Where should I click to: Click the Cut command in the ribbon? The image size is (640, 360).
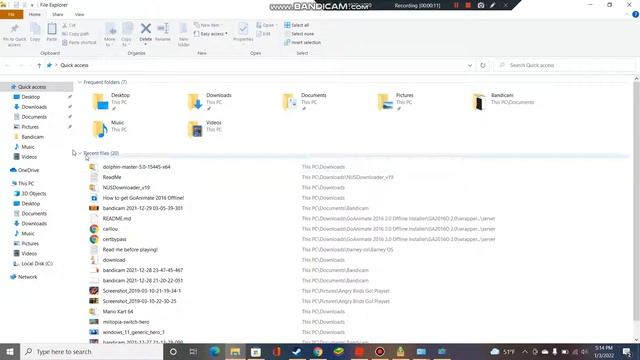coord(69,25)
